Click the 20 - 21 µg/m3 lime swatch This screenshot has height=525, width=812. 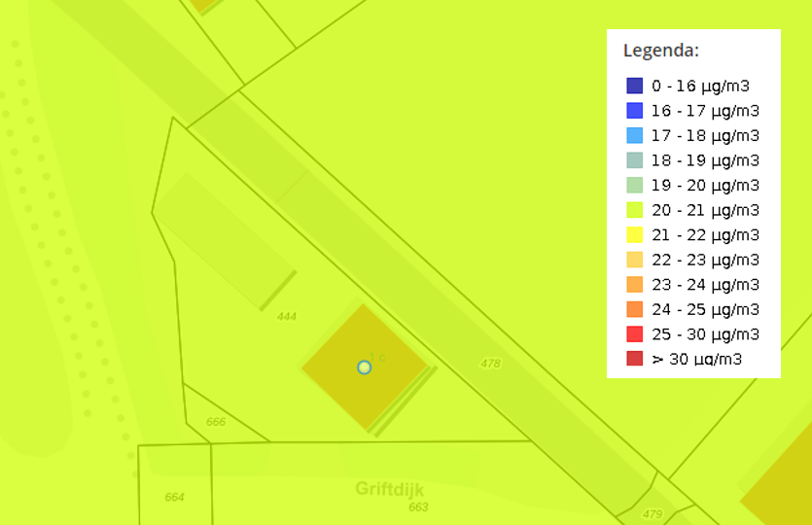click(x=634, y=210)
